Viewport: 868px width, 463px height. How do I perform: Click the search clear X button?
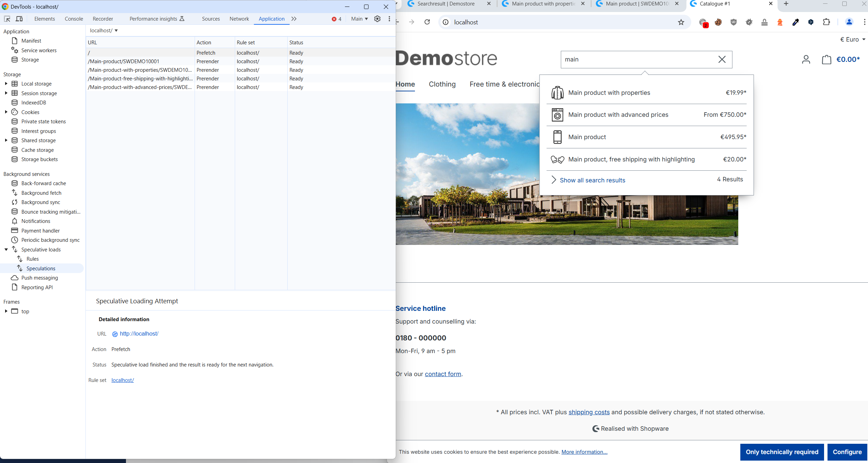722,59
